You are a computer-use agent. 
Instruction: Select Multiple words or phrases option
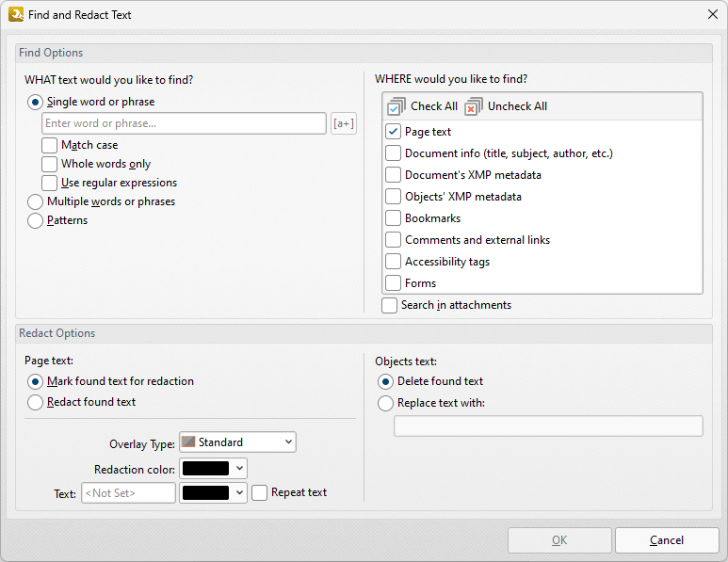click(x=35, y=201)
